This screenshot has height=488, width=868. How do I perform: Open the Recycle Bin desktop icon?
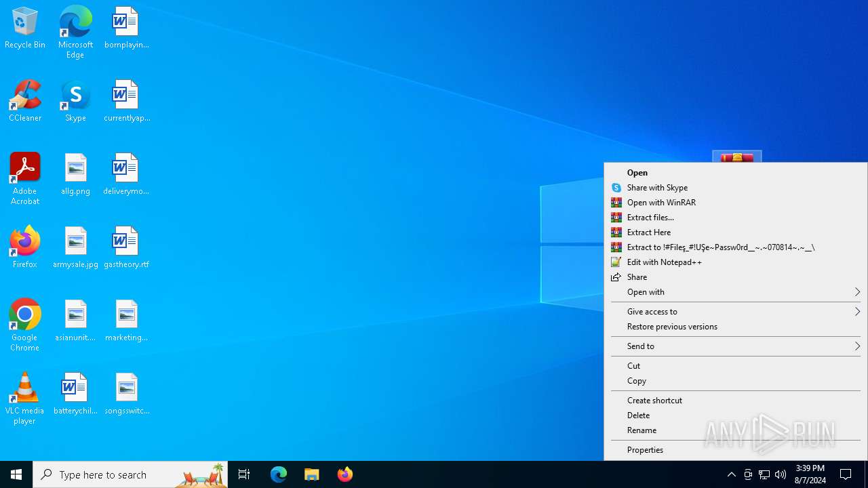tap(25, 28)
